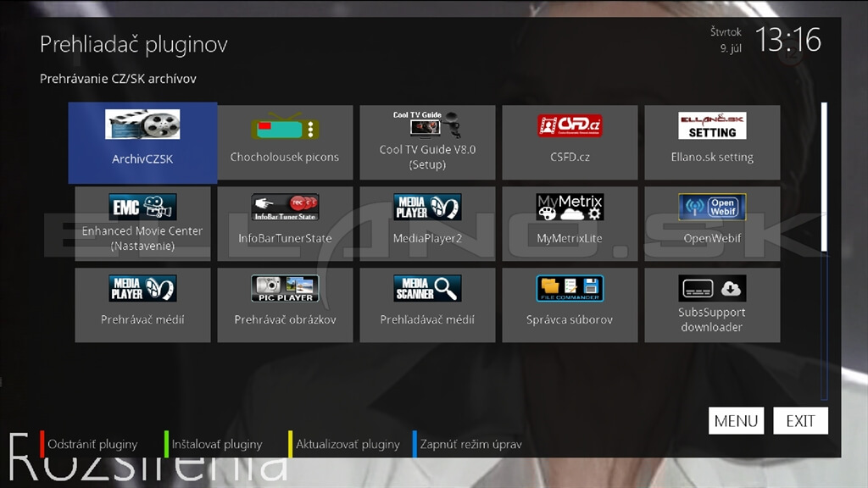Open the ArchivCZSK plugin icon

pyautogui.click(x=142, y=124)
